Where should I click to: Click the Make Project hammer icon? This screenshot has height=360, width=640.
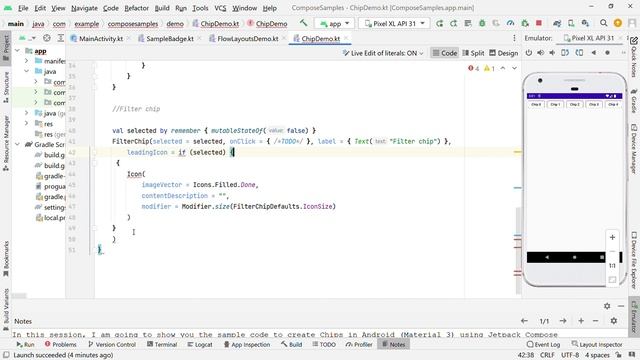303,23
